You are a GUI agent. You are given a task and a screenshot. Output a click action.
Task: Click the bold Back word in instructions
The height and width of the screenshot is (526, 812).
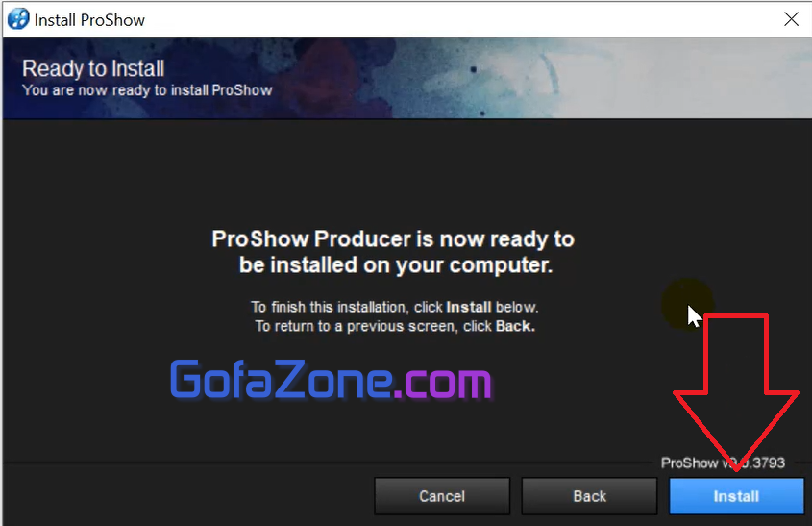(515, 326)
